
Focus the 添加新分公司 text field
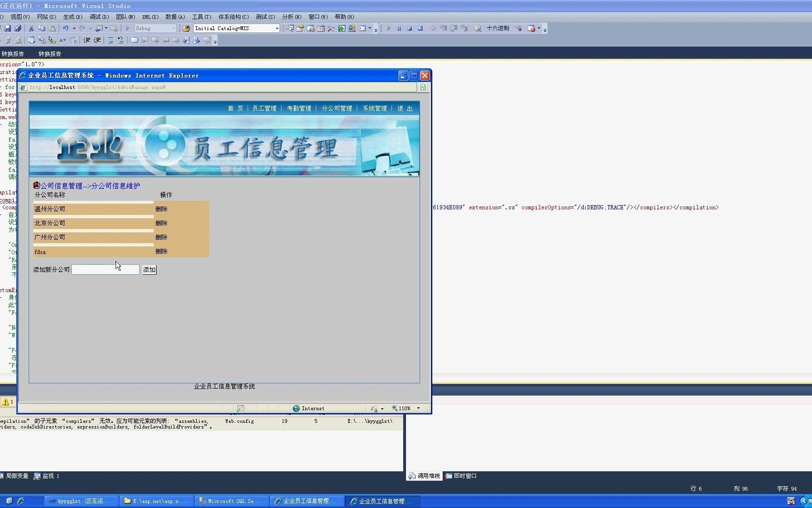tap(106, 270)
